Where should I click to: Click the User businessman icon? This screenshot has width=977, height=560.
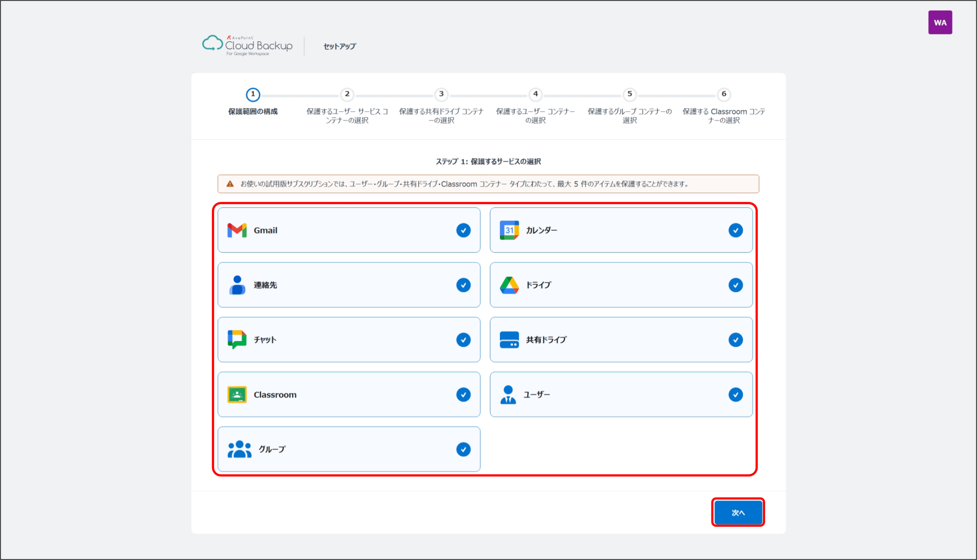[x=508, y=395]
